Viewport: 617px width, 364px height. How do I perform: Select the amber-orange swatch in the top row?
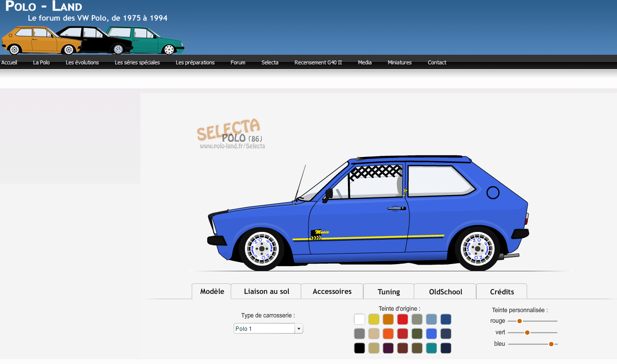pos(388,319)
